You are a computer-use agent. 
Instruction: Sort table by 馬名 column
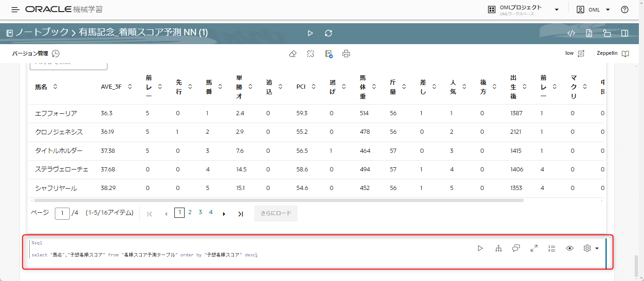55,86
